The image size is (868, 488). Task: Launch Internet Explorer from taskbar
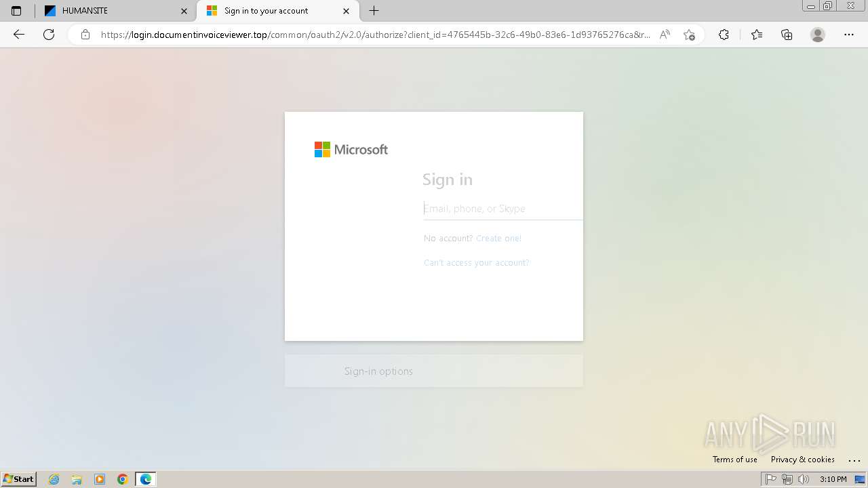(54, 479)
